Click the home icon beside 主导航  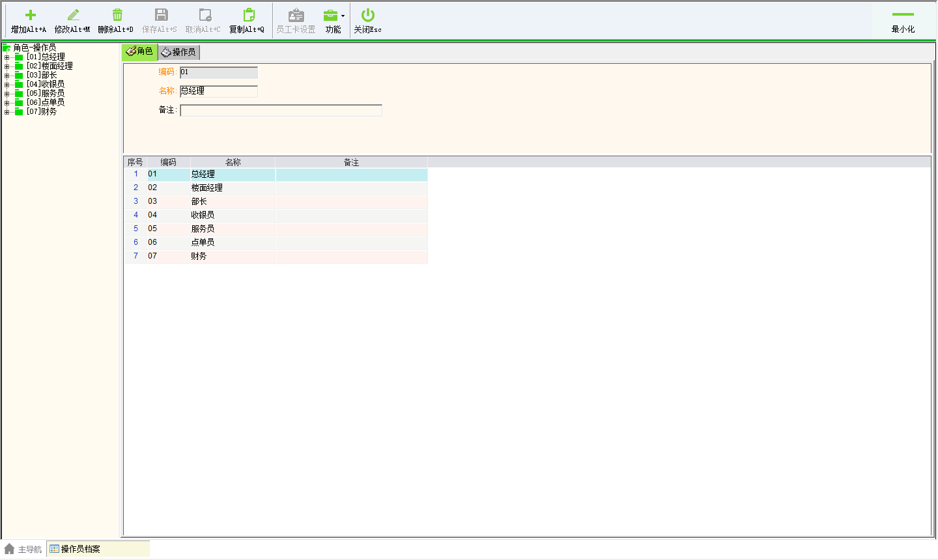click(x=9, y=549)
